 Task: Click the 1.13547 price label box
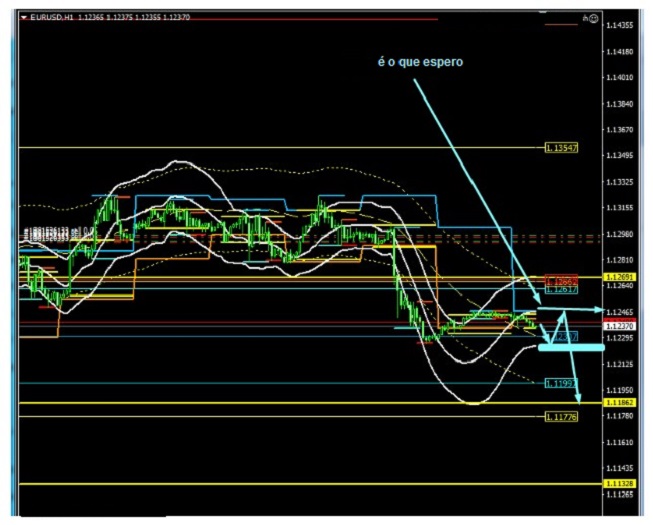[x=561, y=148]
